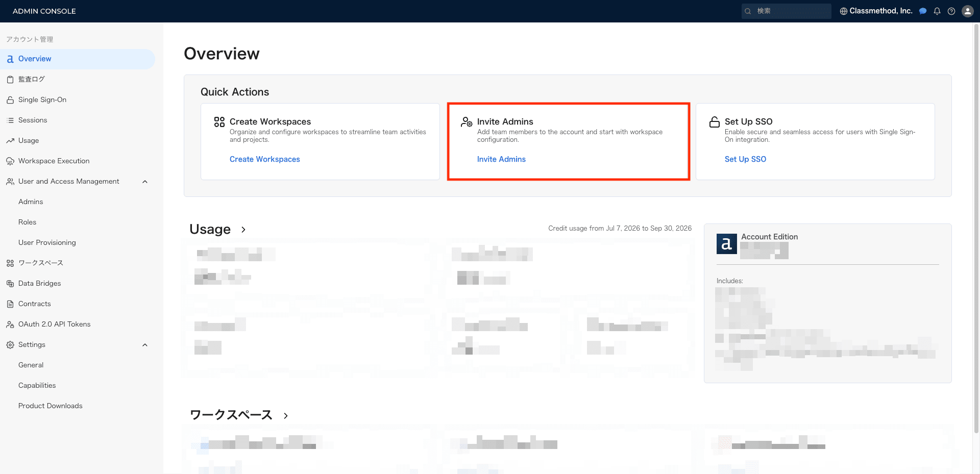Click the Set Up SSO lock icon in card

point(715,122)
